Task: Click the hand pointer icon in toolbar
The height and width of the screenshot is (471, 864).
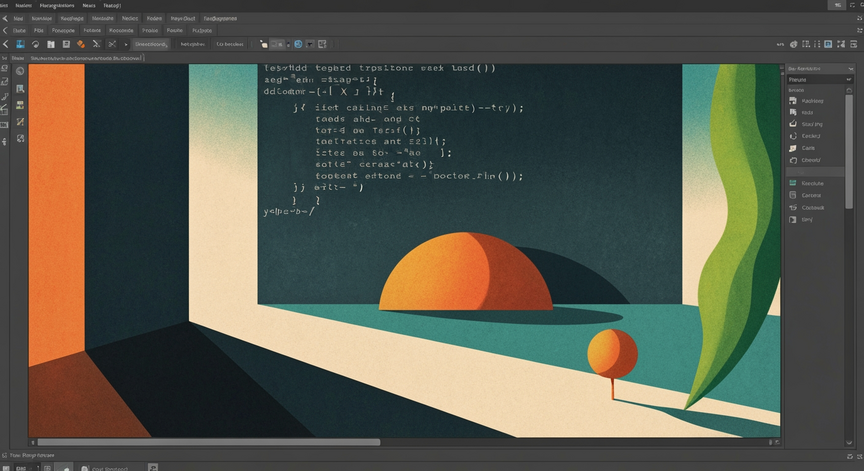Action: [x=263, y=44]
